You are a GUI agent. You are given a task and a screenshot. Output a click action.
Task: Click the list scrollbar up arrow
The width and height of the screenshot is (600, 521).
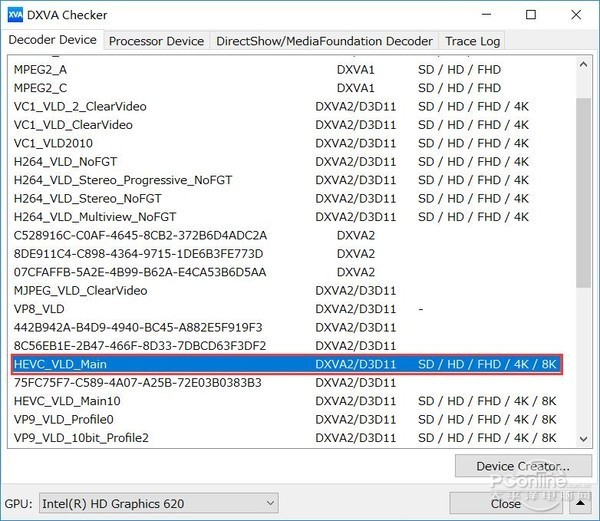click(x=583, y=64)
